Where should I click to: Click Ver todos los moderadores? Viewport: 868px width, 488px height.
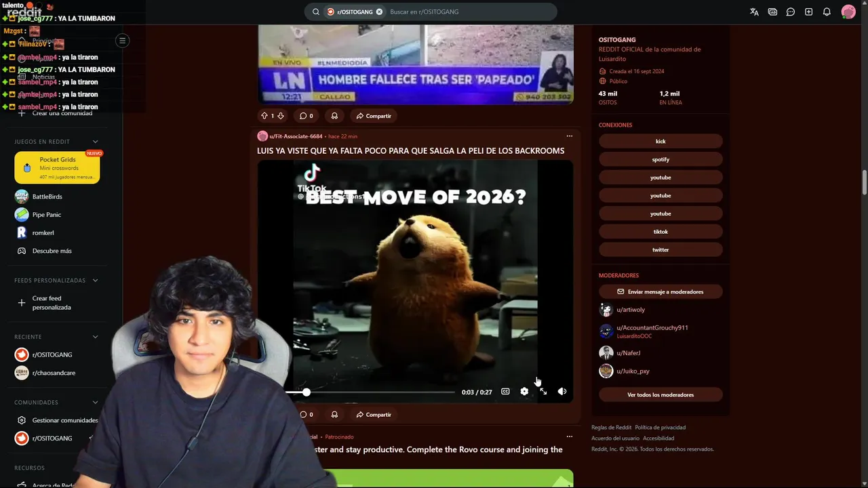(660, 394)
